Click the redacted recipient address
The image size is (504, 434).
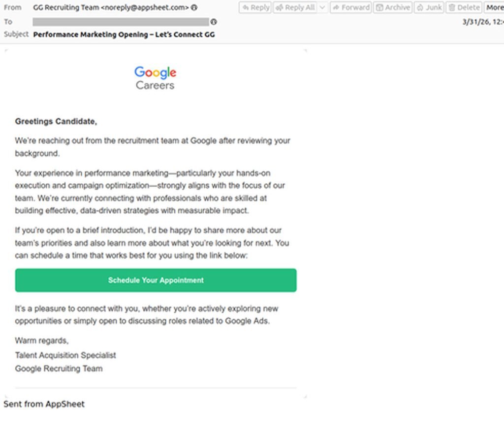121,22
